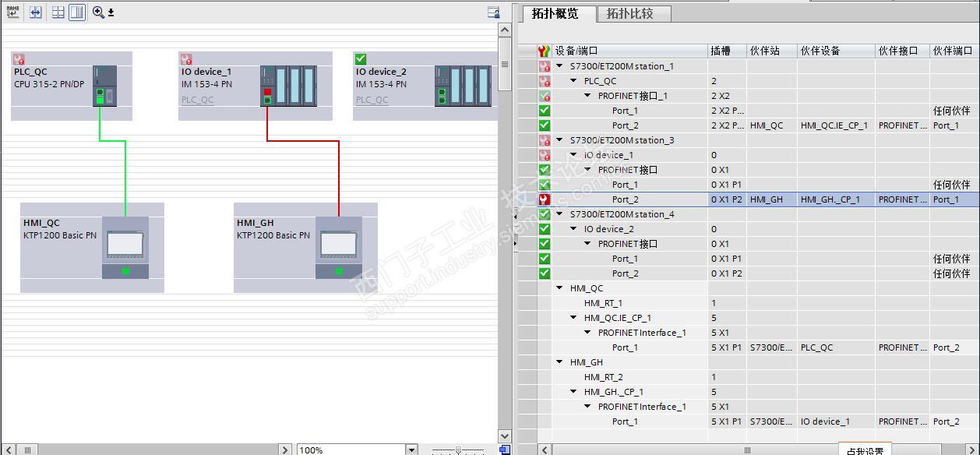Select the HMI_QC device label in graphic view

point(41,223)
